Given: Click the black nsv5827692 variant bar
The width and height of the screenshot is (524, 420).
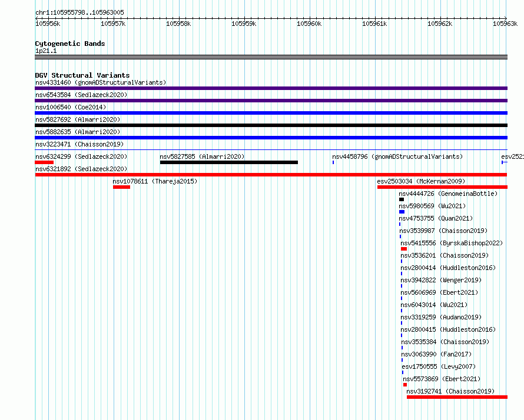Looking at the screenshot, I should 271,125.
